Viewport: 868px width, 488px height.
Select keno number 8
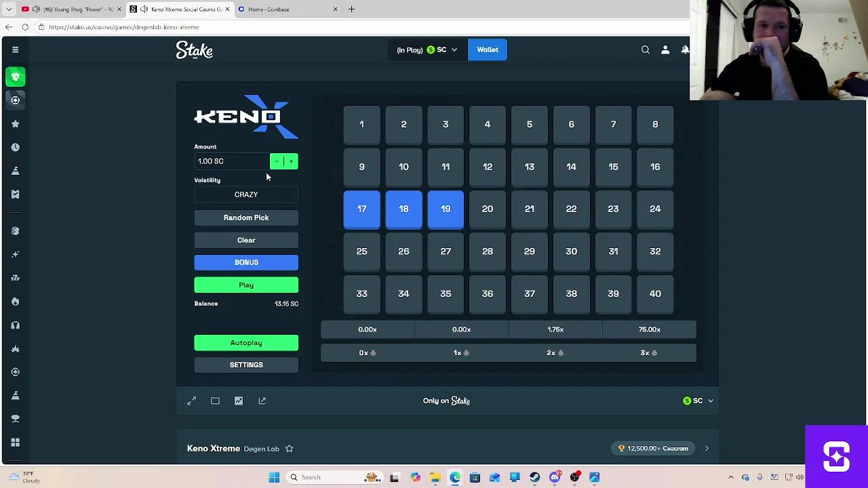click(655, 124)
